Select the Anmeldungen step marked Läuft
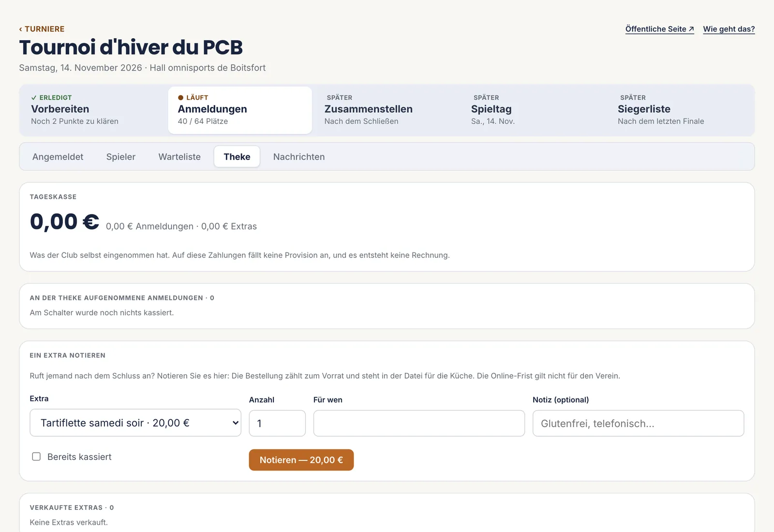The image size is (774, 532). pyautogui.click(x=240, y=110)
